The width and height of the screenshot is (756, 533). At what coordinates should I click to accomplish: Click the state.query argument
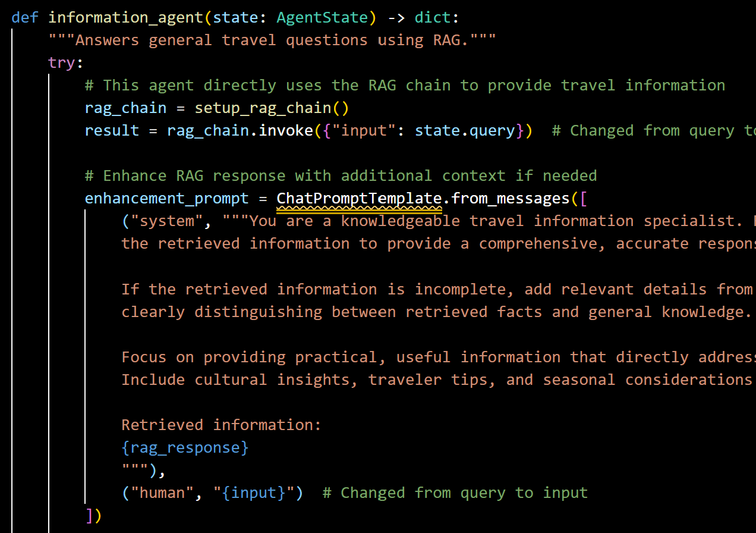click(465, 130)
